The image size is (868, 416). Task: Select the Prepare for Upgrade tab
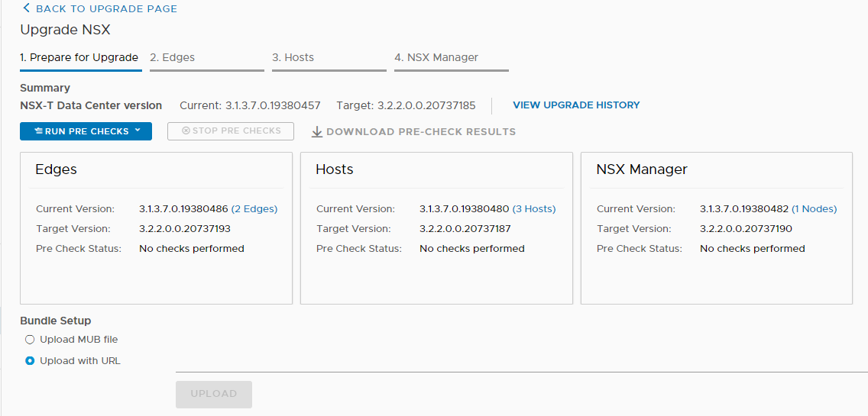tap(79, 57)
